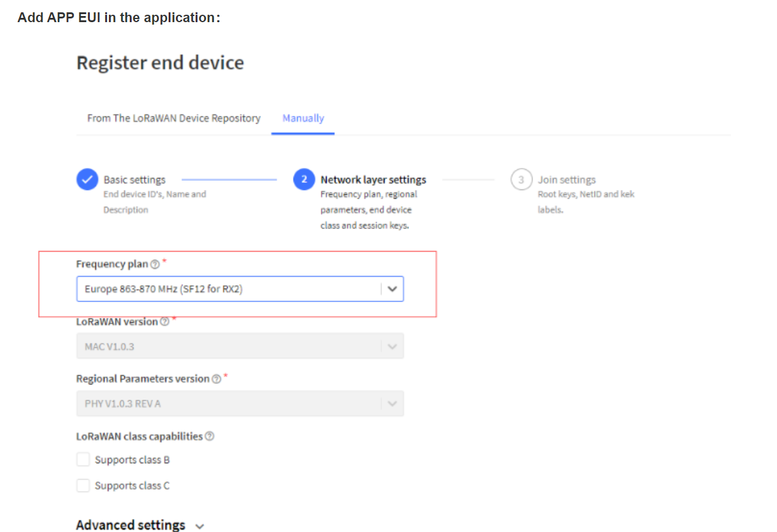The image size is (777, 532).
Task: Go back to Basic settings step label
Action: (x=134, y=180)
